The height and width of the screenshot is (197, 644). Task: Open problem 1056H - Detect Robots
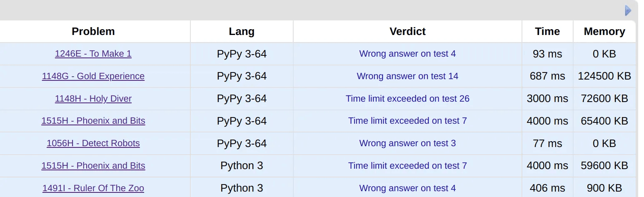click(93, 143)
